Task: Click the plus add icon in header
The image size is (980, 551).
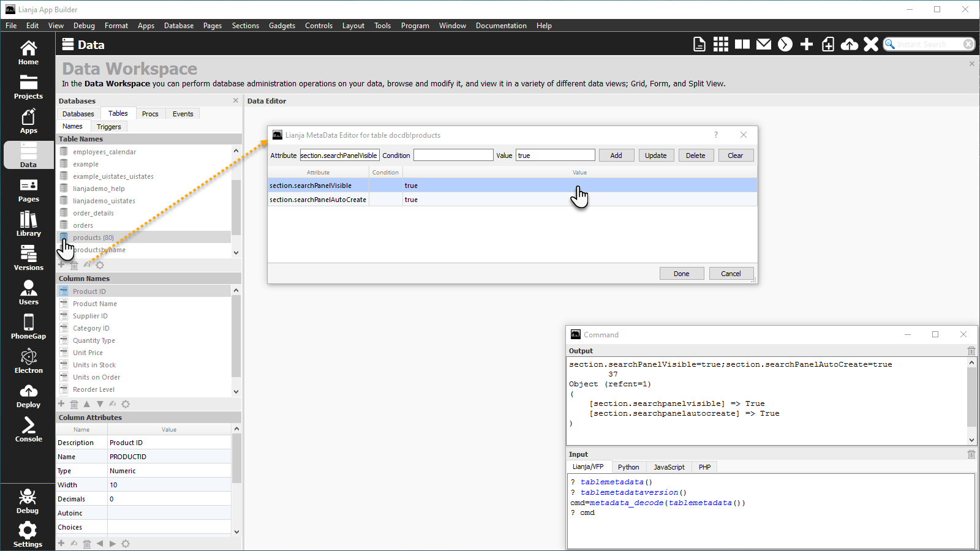Action: pyautogui.click(x=807, y=44)
